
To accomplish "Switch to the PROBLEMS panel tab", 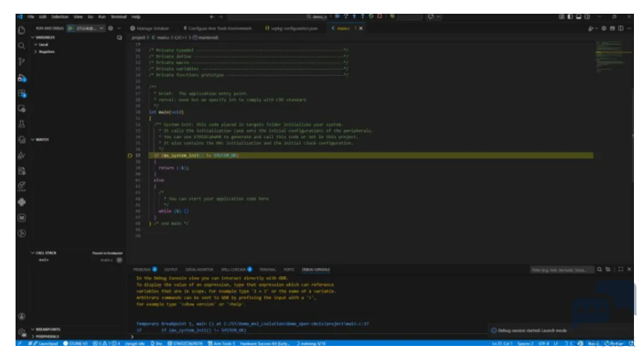I will pyautogui.click(x=145, y=270).
